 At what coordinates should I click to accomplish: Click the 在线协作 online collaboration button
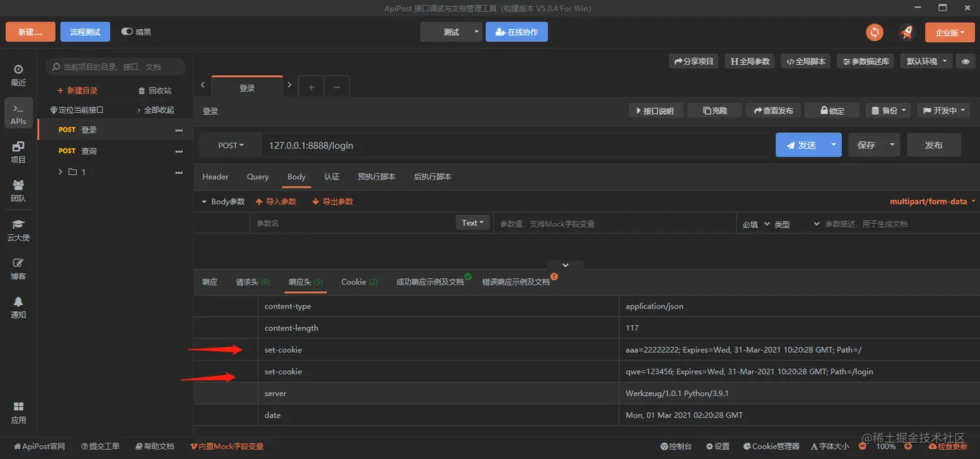pos(517,32)
